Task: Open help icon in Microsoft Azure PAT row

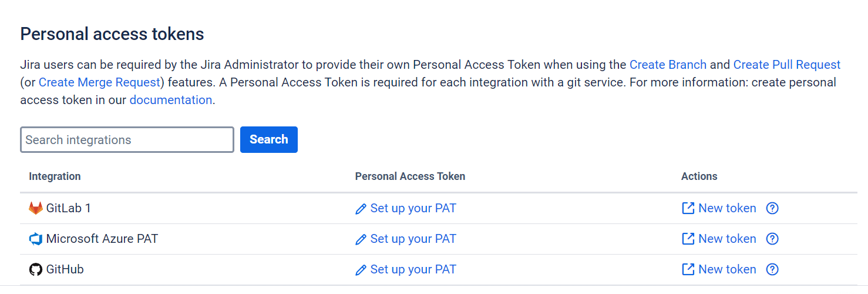Action: coord(773,239)
